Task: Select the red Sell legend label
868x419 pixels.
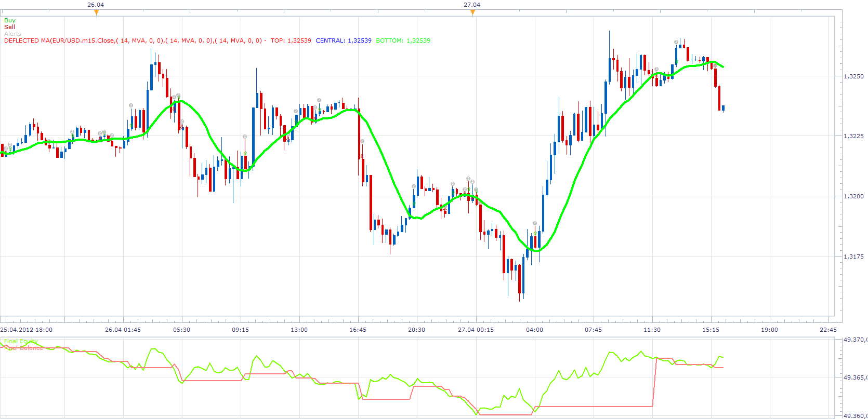Action: 9,27
